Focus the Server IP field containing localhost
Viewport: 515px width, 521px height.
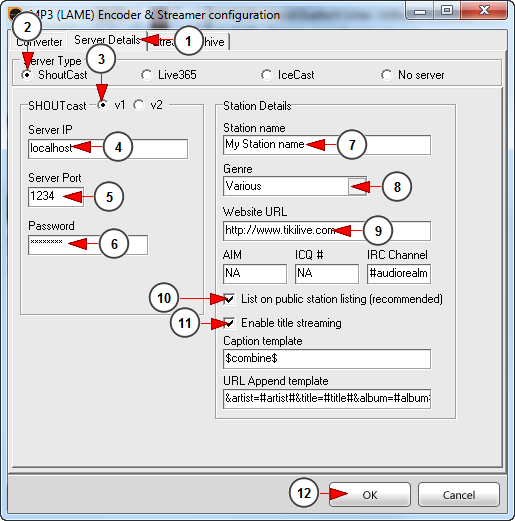[x=108, y=149]
